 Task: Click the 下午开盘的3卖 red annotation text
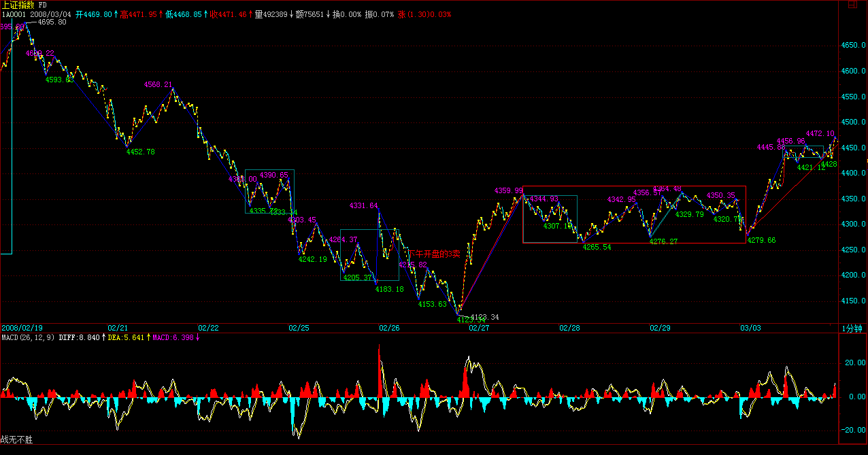[x=434, y=254]
